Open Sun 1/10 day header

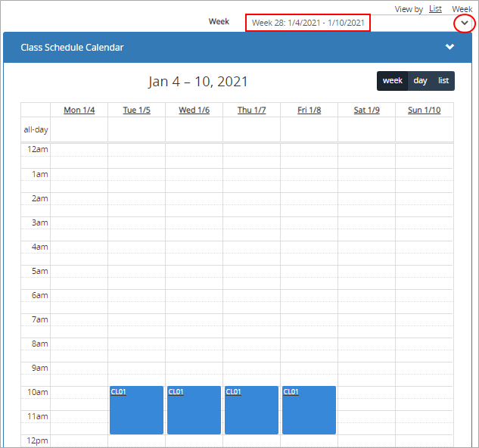coord(424,110)
